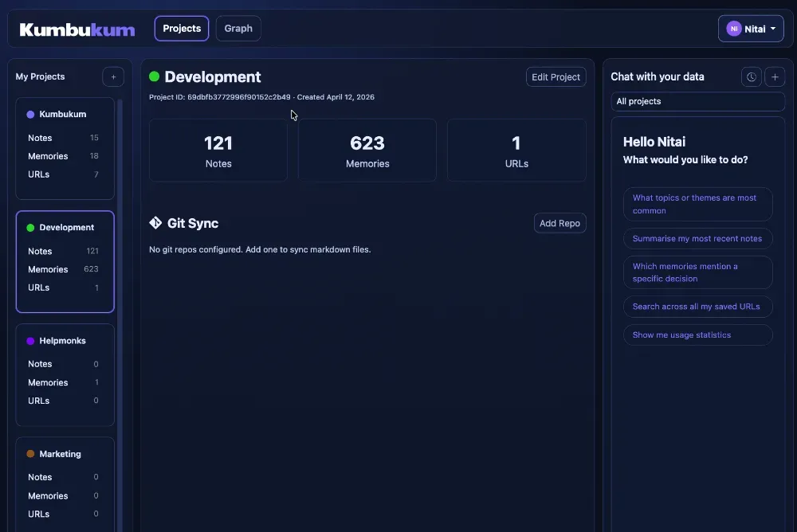Choose 'Summarise my most recent notes' suggestion
The image size is (797, 532).
click(x=697, y=238)
